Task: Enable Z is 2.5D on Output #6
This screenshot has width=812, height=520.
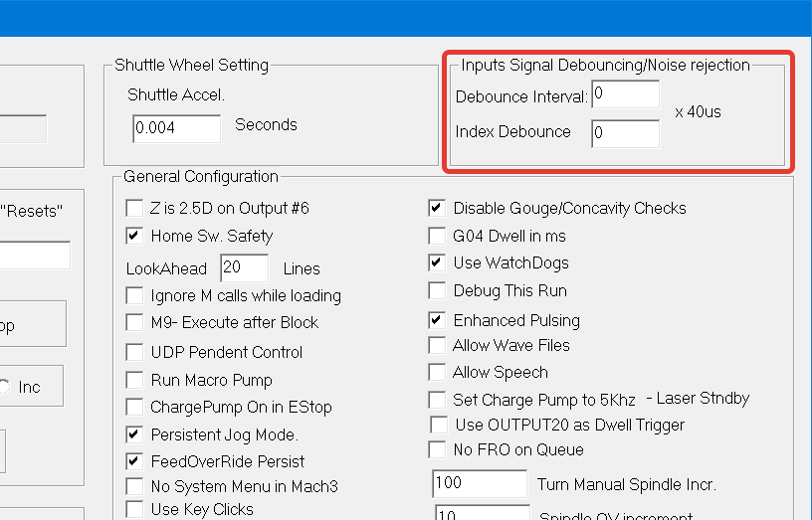Action: point(134,209)
